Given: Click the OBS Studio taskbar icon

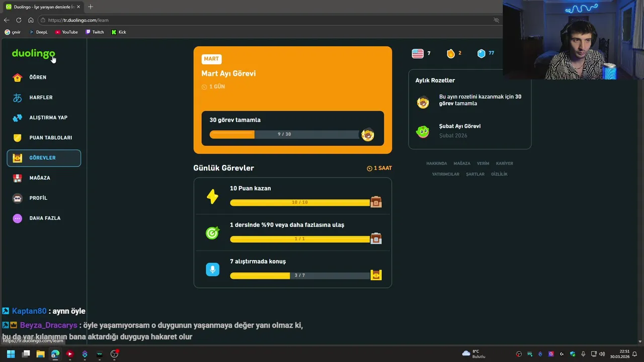Looking at the screenshot, I should tap(114, 354).
